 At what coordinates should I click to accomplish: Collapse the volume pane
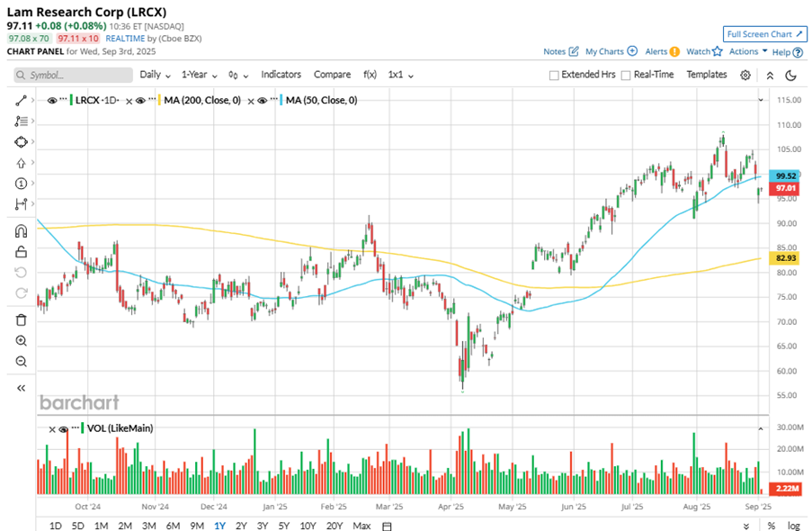pyautogui.click(x=761, y=428)
